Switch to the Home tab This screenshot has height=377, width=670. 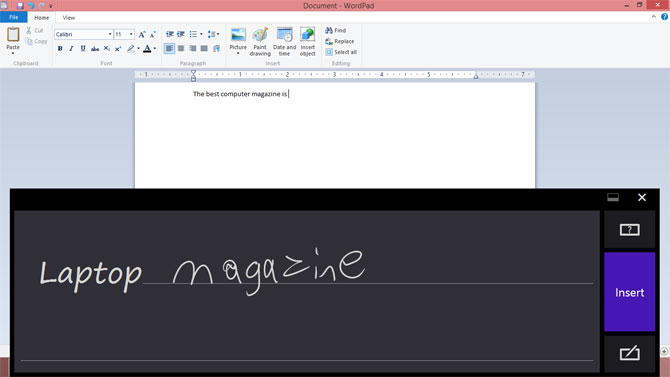tap(41, 18)
